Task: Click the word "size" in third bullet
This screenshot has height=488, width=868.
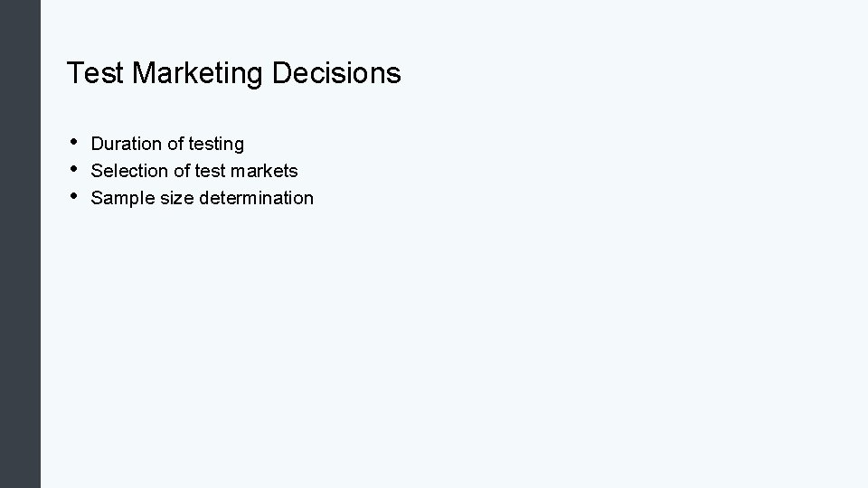Action: [x=177, y=198]
